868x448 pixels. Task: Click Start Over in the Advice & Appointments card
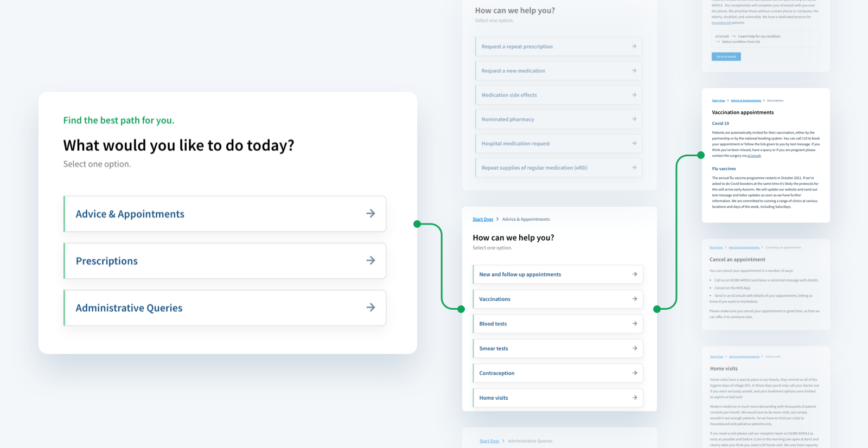coord(483,219)
